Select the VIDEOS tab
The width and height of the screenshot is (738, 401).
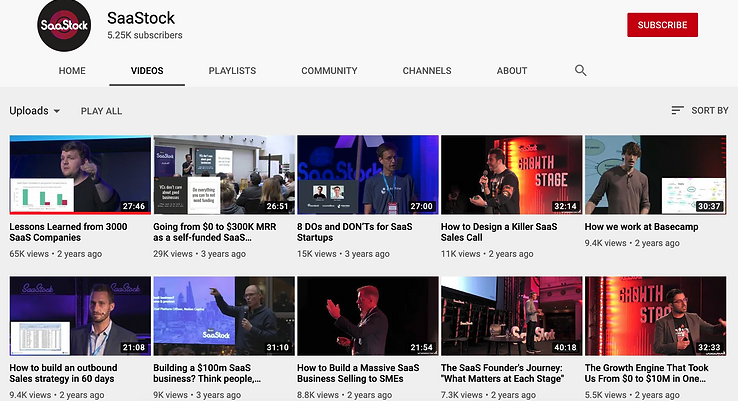pyautogui.click(x=147, y=71)
